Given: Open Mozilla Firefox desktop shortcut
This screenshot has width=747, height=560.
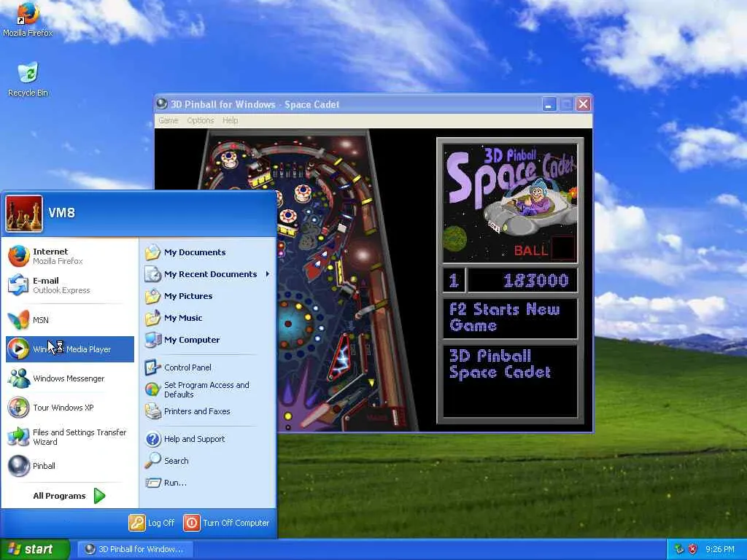Looking at the screenshot, I should click(28, 19).
